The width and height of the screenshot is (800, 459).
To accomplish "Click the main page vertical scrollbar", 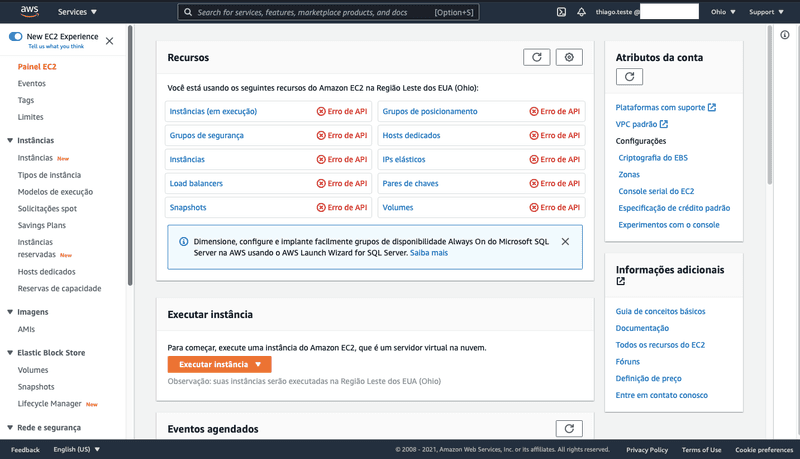I will click(x=769, y=105).
